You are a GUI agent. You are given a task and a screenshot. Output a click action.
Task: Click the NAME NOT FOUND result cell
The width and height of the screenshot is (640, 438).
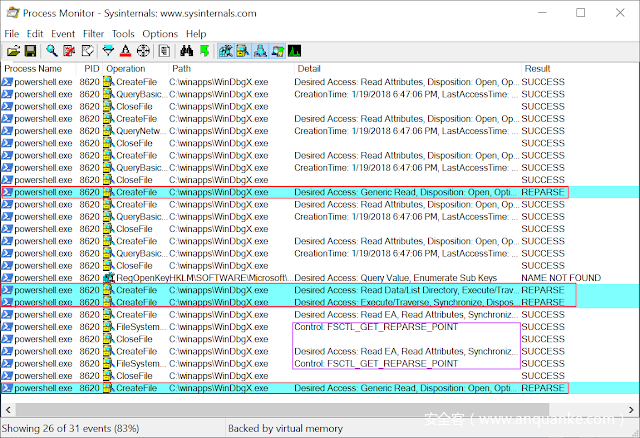(561, 278)
